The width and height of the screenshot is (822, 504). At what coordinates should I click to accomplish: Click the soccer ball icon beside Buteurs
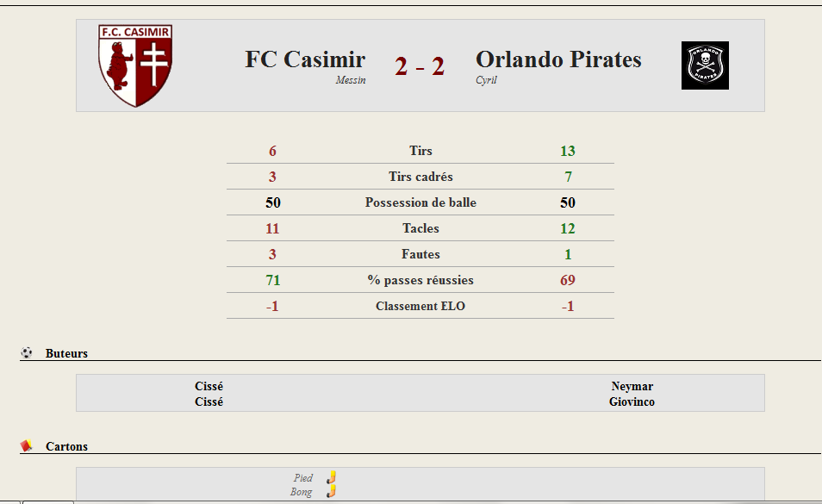tap(26, 352)
